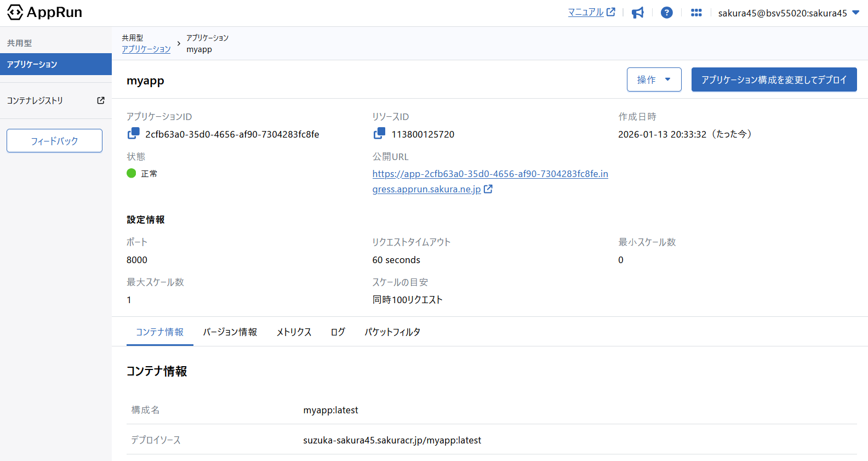Open the 操作 dropdown menu
The height and width of the screenshot is (461, 868).
[x=654, y=79]
